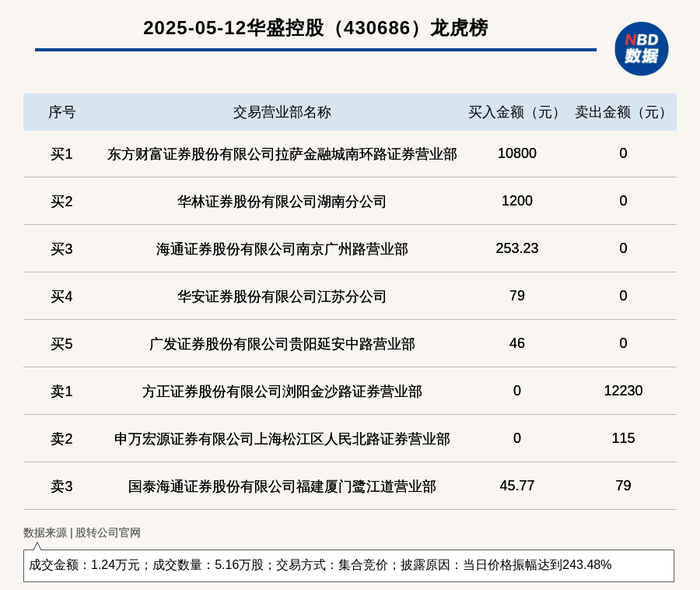Click the title 2025-05-12华盛控股（430686）龙虎榜
Screen dimensions: 700x590
tap(316, 28)
